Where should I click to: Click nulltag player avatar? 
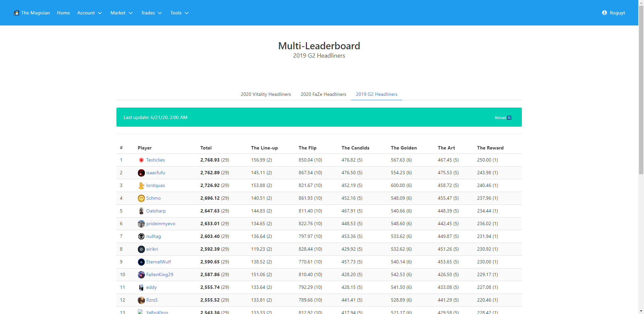click(x=141, y=237)
